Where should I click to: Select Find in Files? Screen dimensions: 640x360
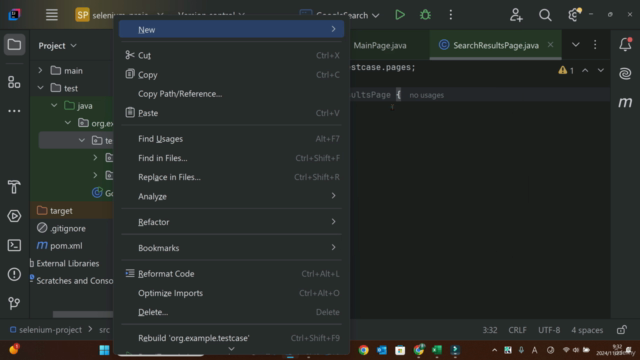(x=231, y=158)
